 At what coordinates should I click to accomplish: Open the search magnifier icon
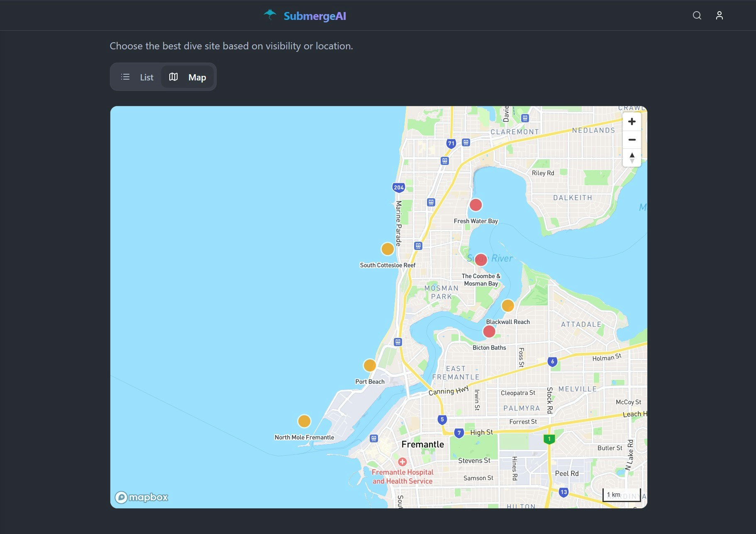point(697,15)
